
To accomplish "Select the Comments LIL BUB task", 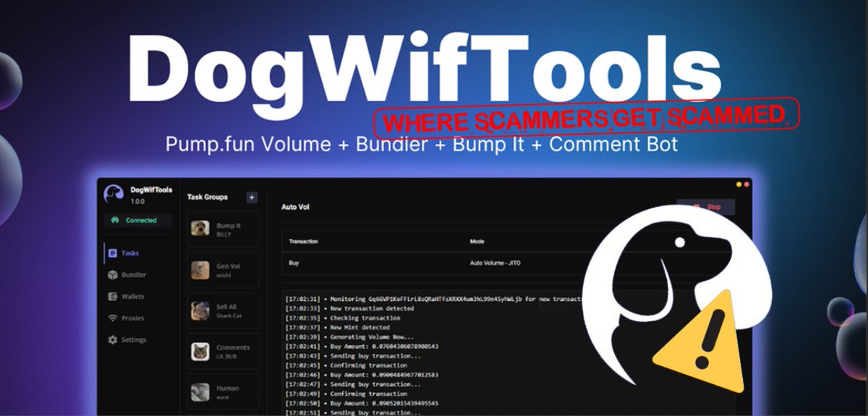I will (x=223, y=352).
